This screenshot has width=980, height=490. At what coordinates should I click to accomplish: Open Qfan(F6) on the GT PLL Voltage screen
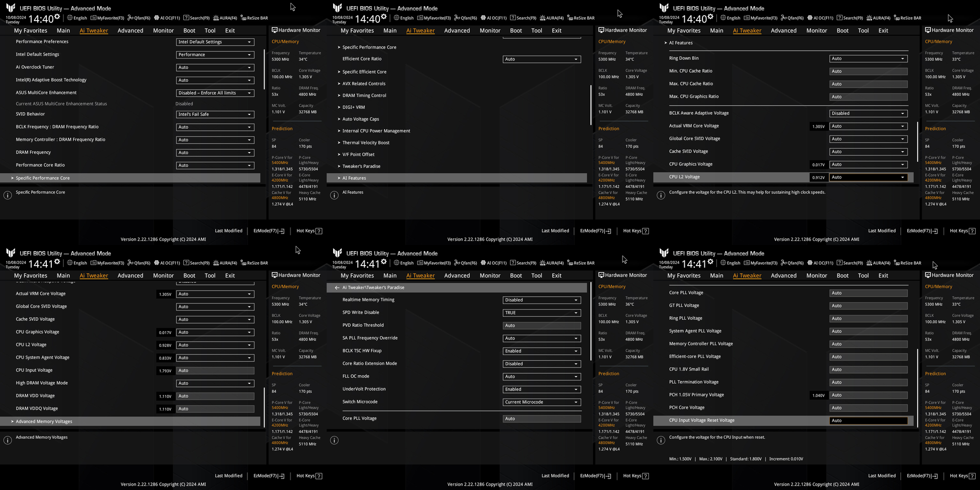tap(792, 263)
